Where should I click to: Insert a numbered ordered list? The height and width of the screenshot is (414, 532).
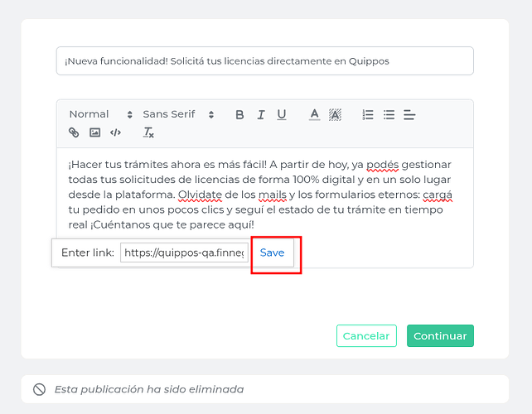click(368, 115)
